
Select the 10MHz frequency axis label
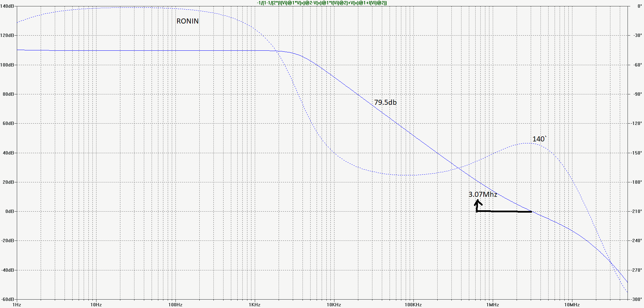tap(572, 305)
